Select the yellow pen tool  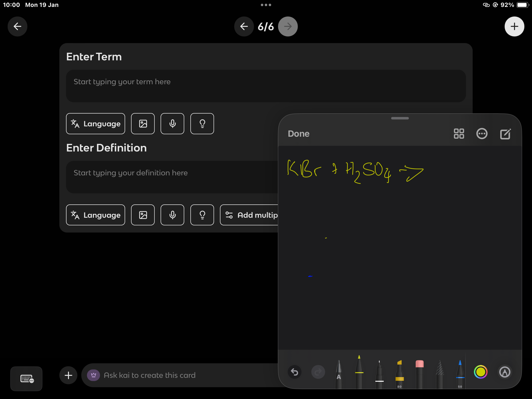tap(359, 372)
